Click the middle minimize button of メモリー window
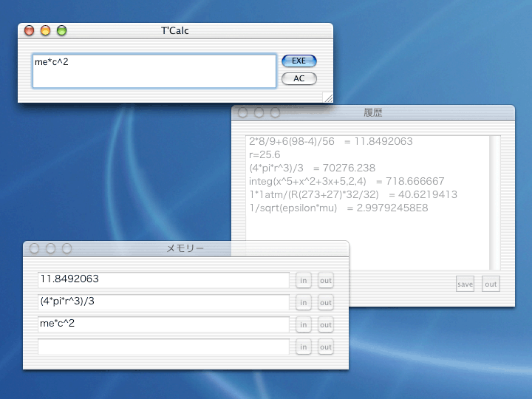 click(50, 248)
